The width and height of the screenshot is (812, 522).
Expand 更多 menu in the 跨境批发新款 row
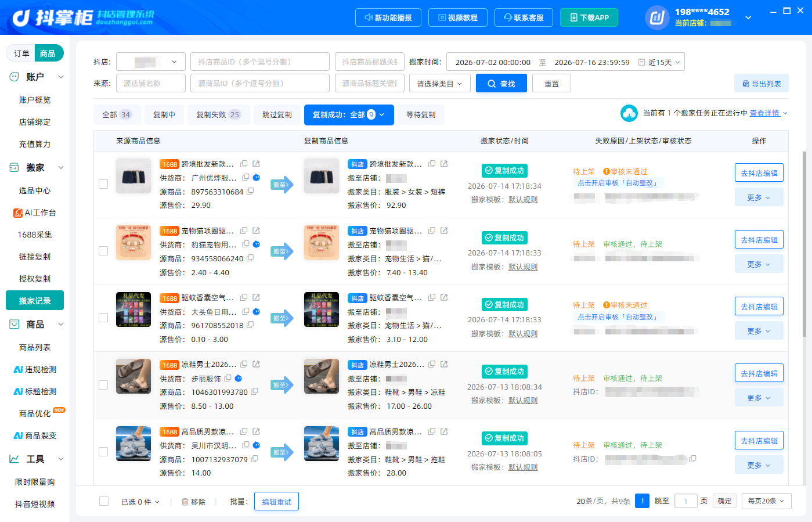pos(759,197)
